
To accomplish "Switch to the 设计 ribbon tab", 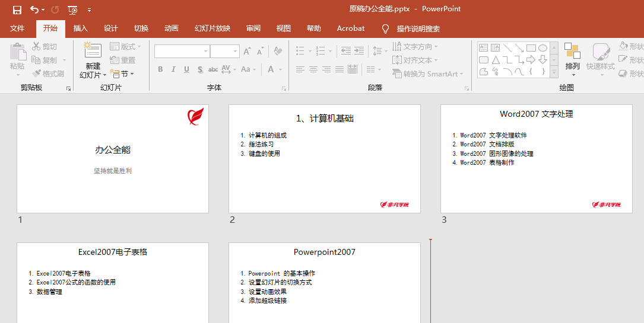I will [111, 28].
